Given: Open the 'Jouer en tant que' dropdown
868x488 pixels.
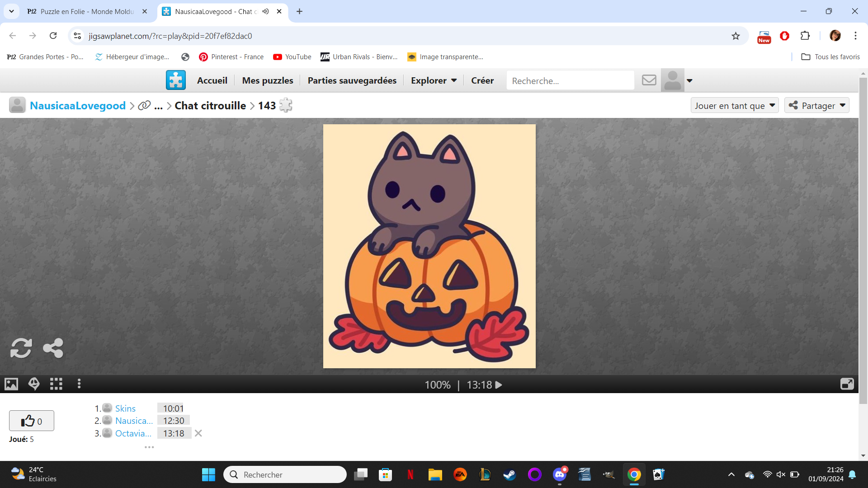Looking at the screenshot, I should (x=735, y=106).
